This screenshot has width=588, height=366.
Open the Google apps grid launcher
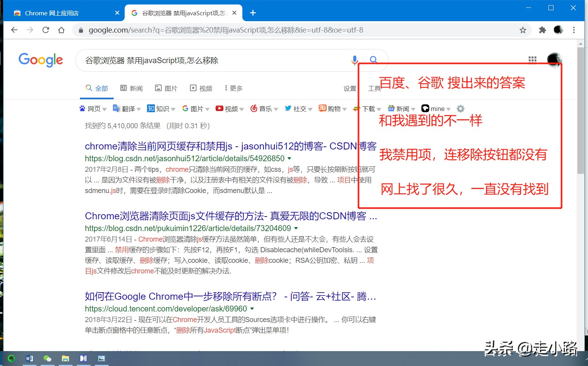click(x=532, y=60)
